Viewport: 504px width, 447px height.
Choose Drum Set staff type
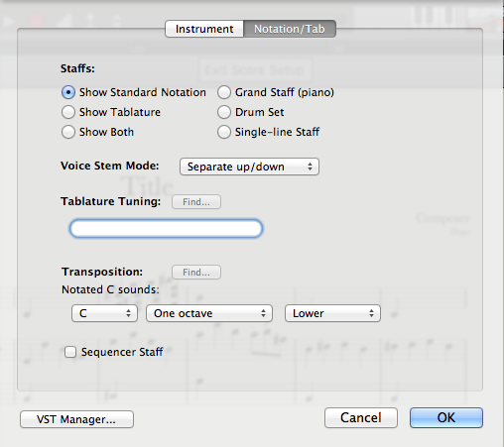[224, 112]
